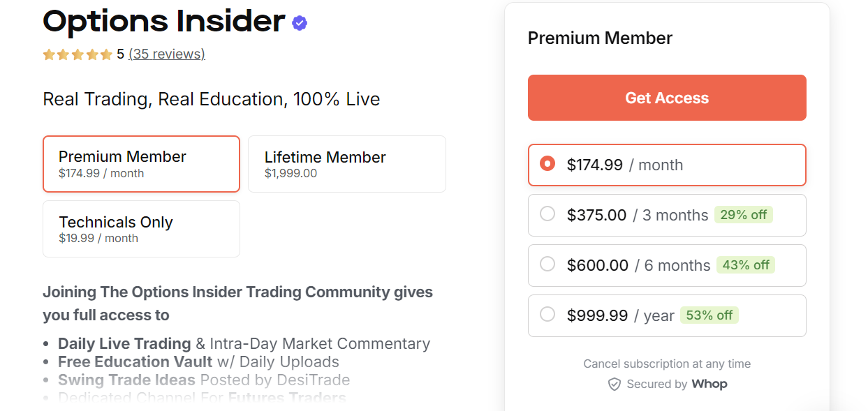Click Cancel subscription at any time
The image size is (868, 411).
click(x=666, y=364)
